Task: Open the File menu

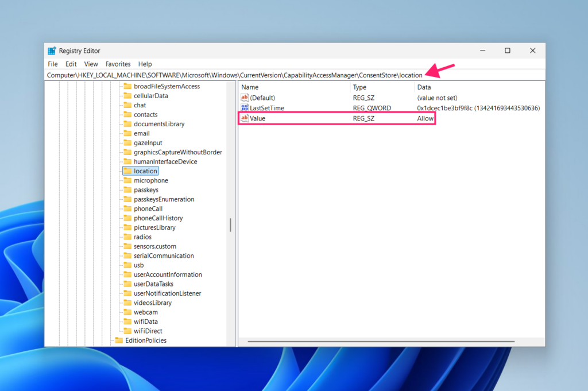Action: pyautogui.click(x=53, y=64)
